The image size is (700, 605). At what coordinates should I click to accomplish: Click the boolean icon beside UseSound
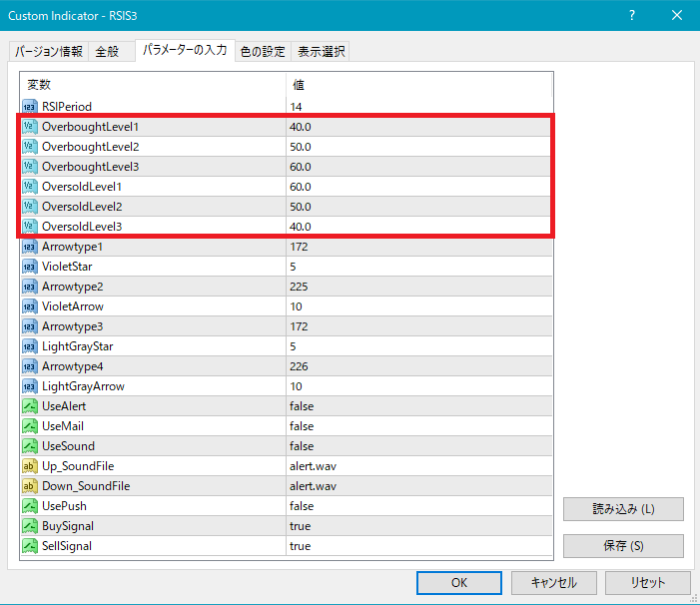pos(30,446)
